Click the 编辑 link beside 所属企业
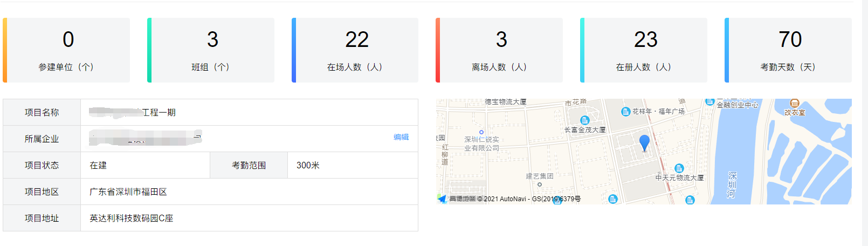This screenshot has width=868, height=246. (401, 137)
